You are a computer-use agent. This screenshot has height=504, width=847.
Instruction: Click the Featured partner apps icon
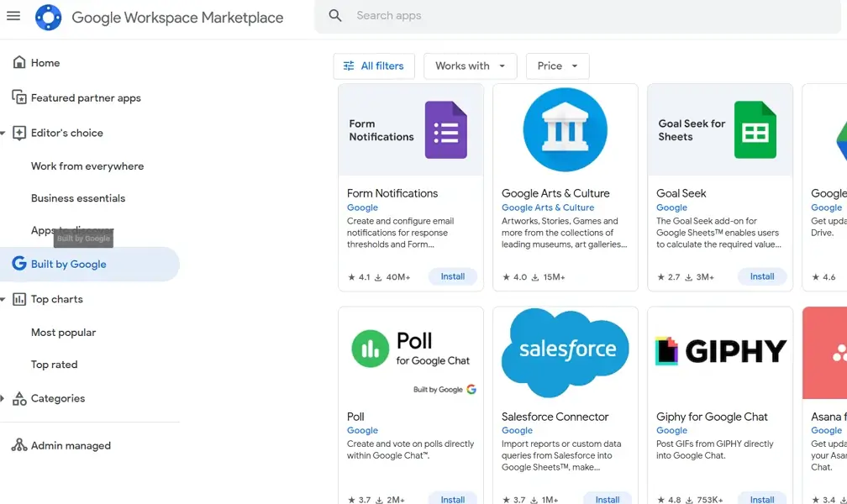18,97
